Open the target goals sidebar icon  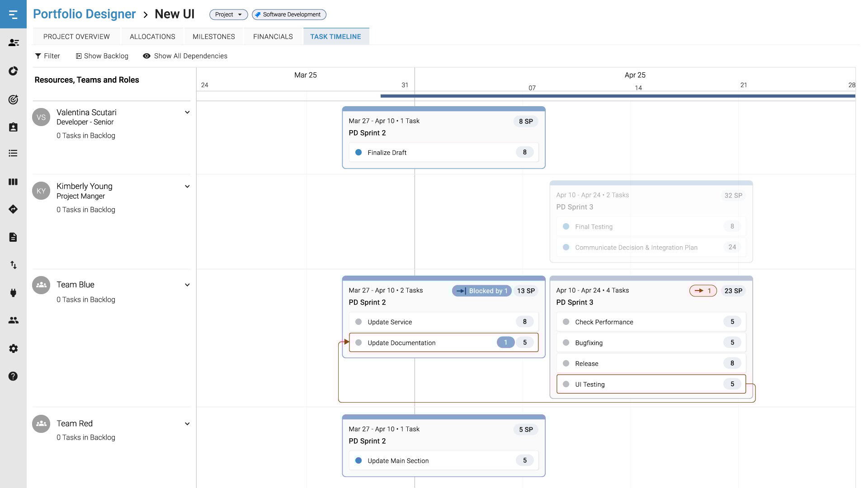click(x=13, y=99)
